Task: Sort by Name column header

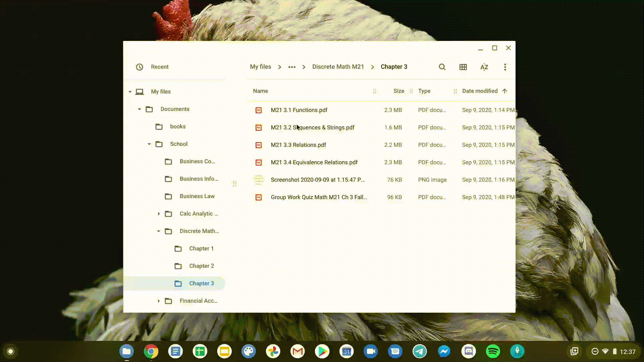Action: 260,91
